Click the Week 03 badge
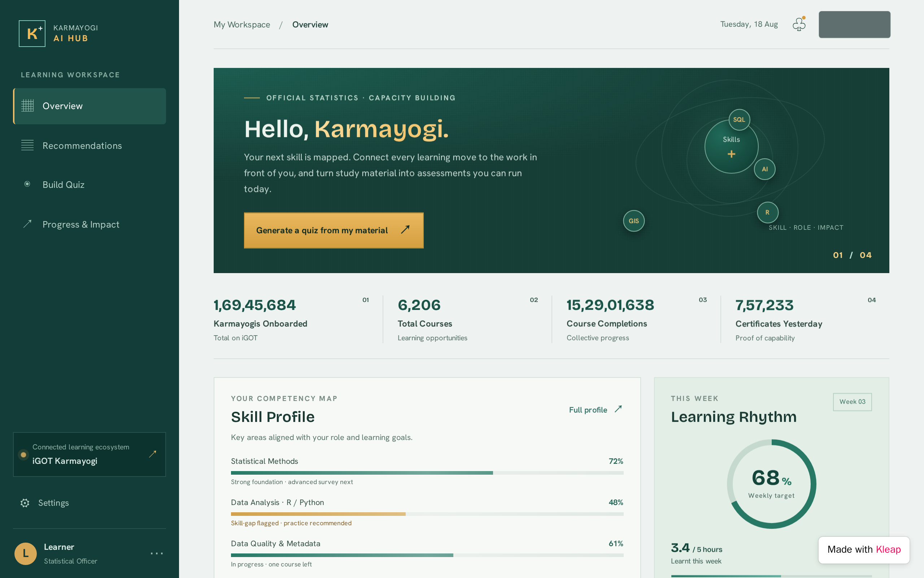Image resolution: width=924 pixels, height=578 pixels. click(852, 402)
